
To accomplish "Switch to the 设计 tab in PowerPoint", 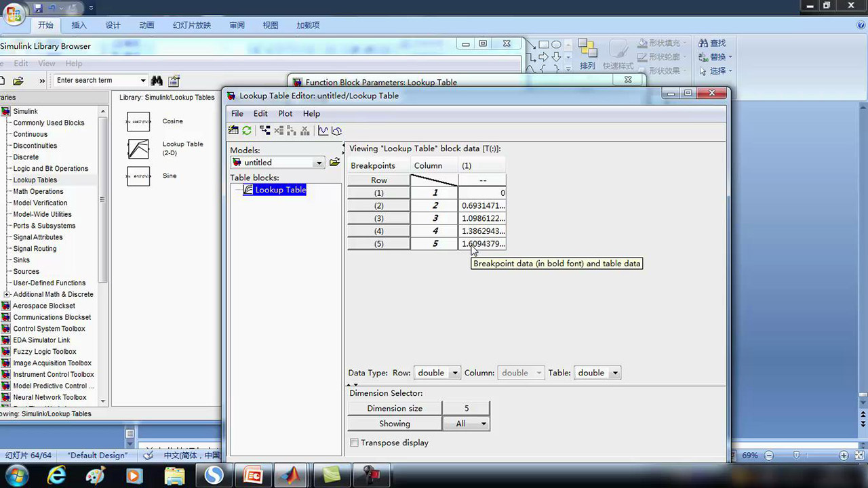I will click(x=113, y=25).
